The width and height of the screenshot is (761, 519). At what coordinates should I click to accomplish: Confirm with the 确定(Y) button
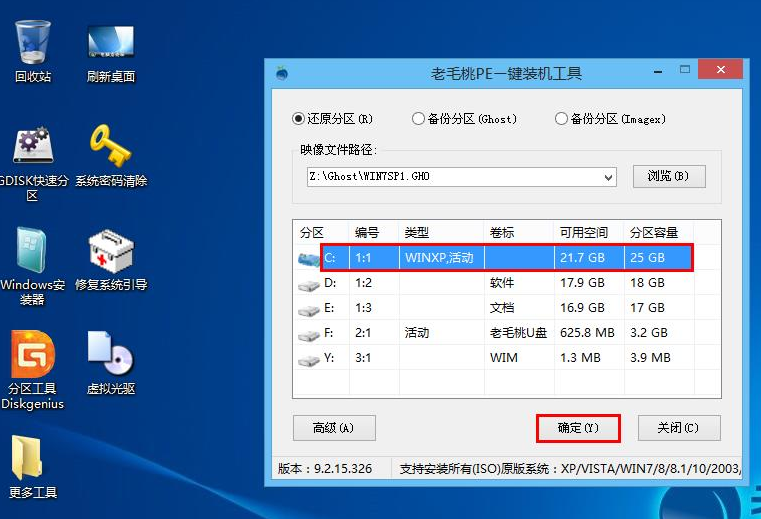click(x=578, y=428)
